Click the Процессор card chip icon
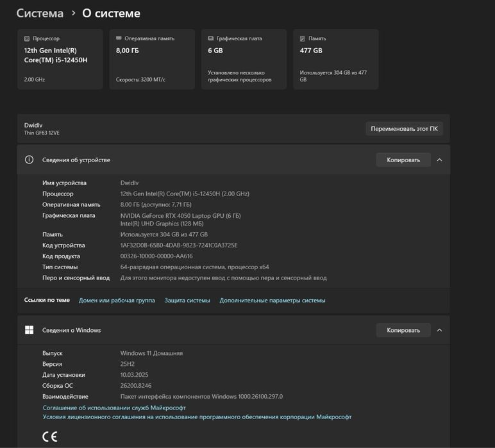 (27, 38)
